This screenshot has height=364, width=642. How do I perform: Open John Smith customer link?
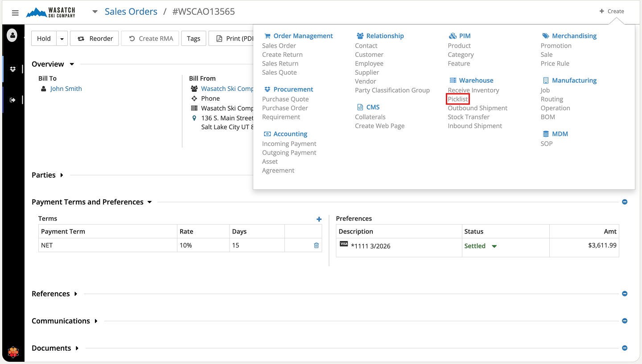(66, 89)
